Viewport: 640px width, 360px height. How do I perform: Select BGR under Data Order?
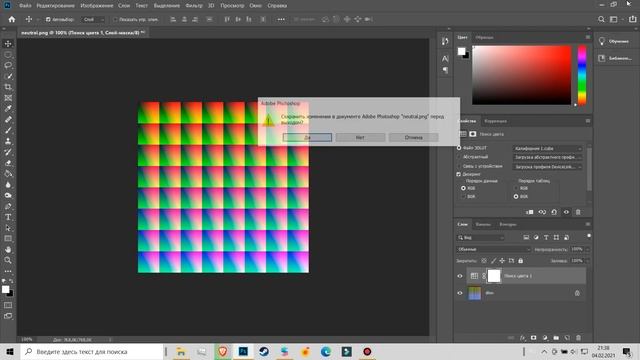[x=463, y=196]
